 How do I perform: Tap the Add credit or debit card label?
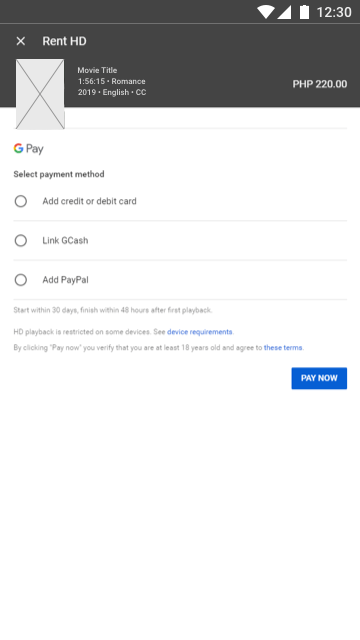click(89, 201)
